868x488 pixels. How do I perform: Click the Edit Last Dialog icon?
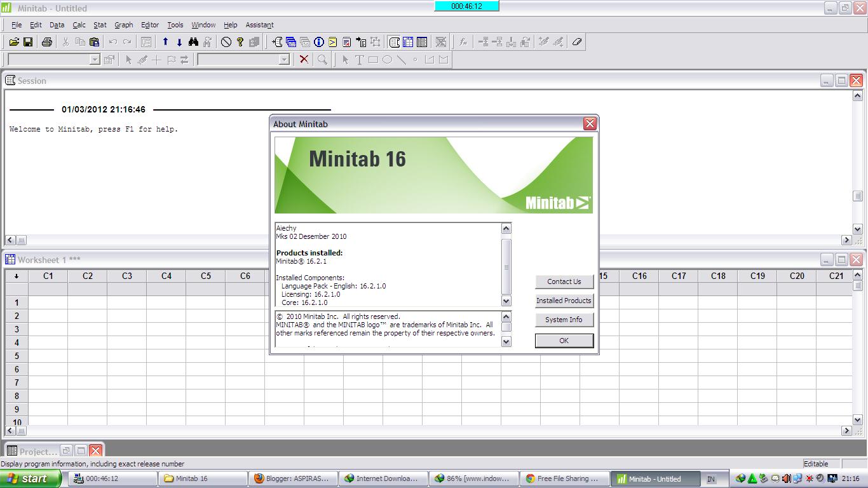tap(146, 42)
